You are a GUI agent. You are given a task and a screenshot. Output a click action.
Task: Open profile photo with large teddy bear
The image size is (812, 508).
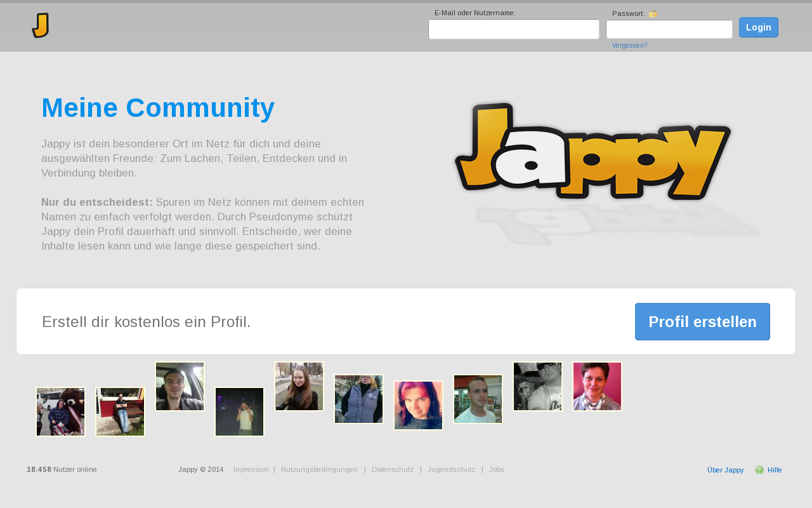coord(60,411)
